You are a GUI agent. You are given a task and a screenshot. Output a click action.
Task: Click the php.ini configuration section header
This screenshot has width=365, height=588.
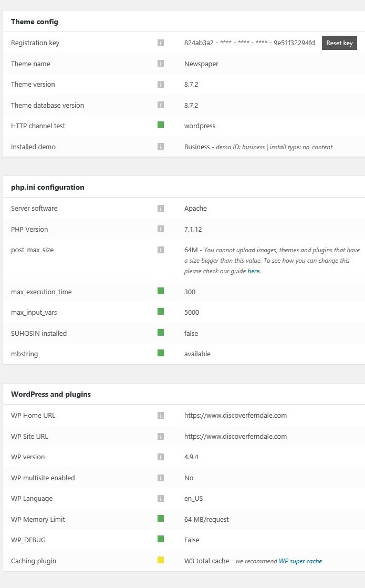[x=48, y=187]
